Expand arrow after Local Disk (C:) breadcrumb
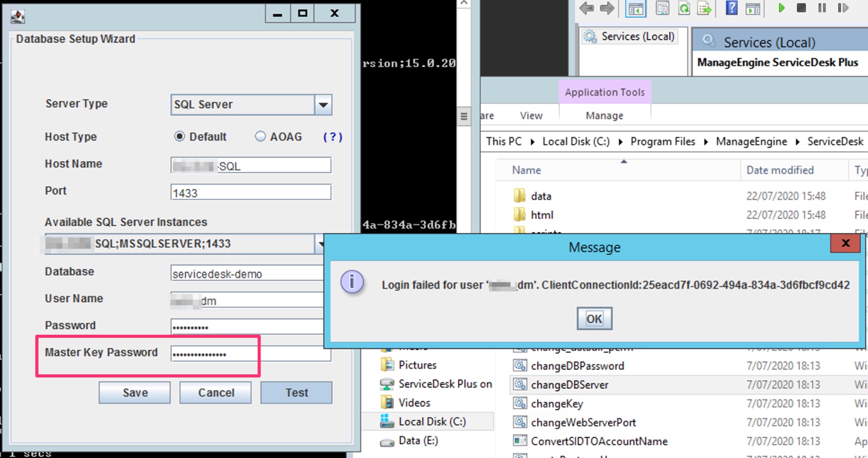 (x=620, y=142)
